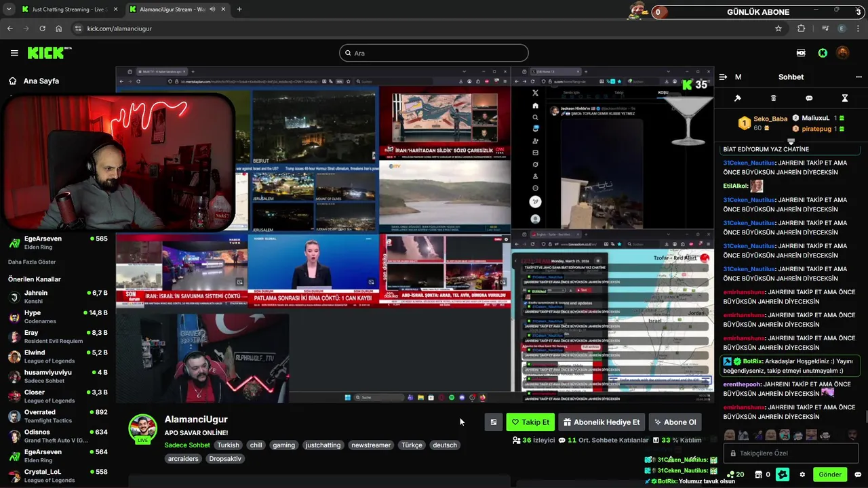Click the trash clear-chat icon
The width and height of the screenshot is (868, 488).
773,98
